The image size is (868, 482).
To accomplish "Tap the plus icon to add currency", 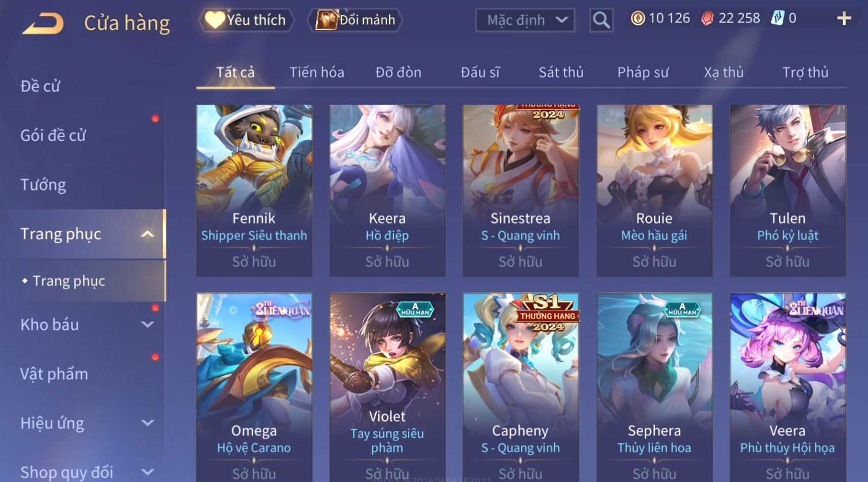I will (x=844, y=19).
